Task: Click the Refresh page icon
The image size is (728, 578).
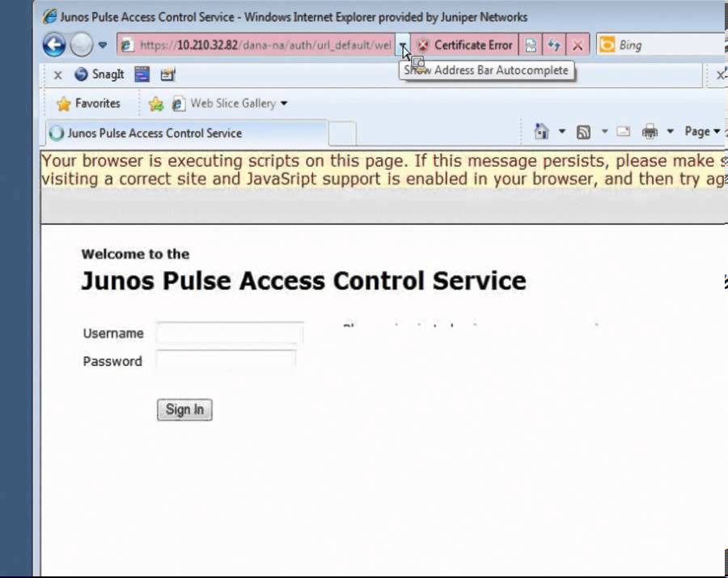Action: 554,45
